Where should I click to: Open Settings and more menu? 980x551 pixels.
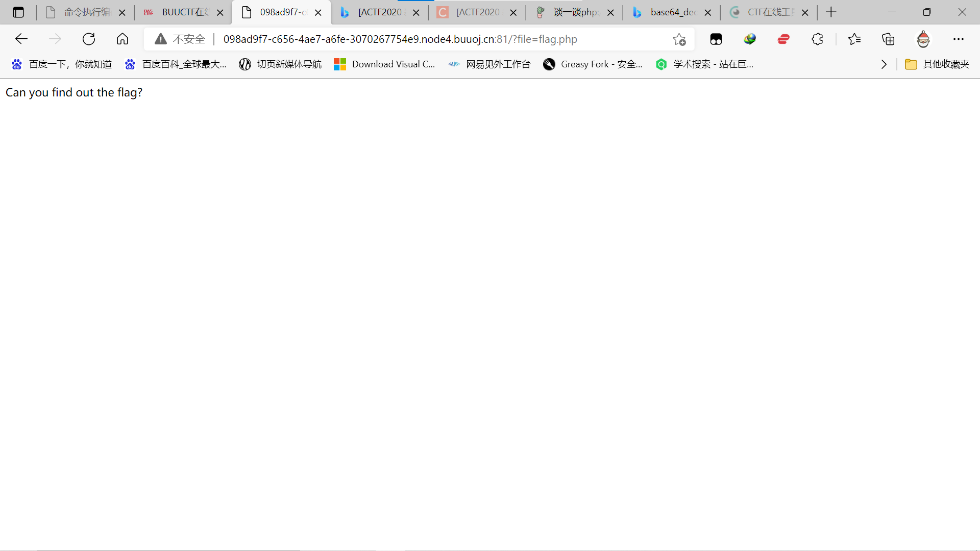pos(959,39)
